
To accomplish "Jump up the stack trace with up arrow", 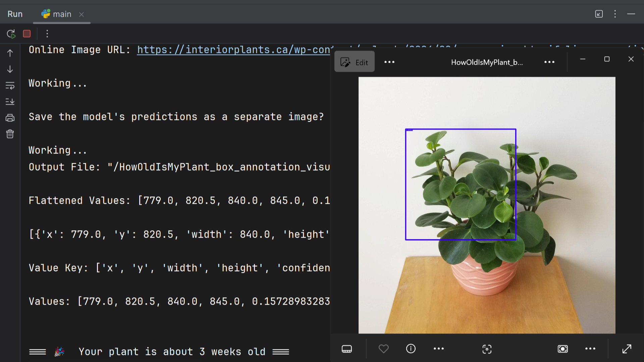I will point(10,53).
